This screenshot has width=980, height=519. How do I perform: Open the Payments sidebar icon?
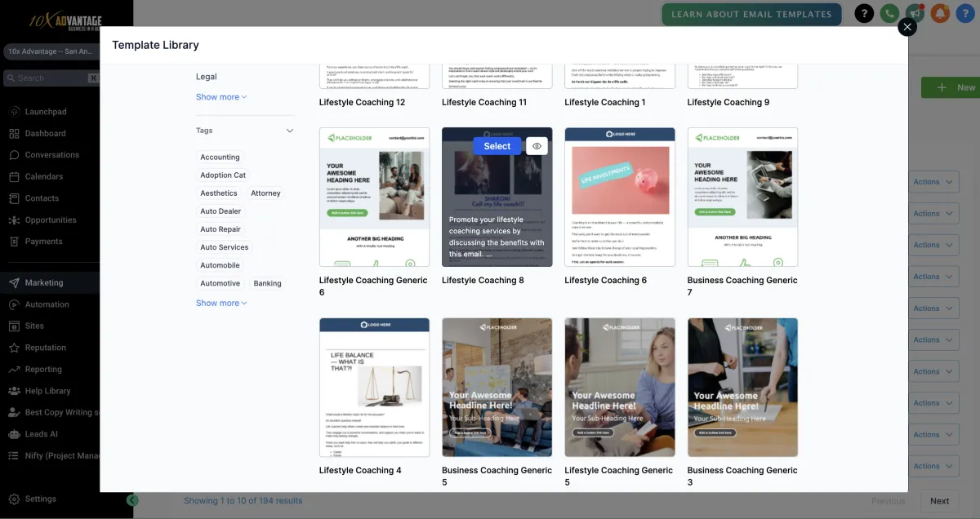coord(14,242)
